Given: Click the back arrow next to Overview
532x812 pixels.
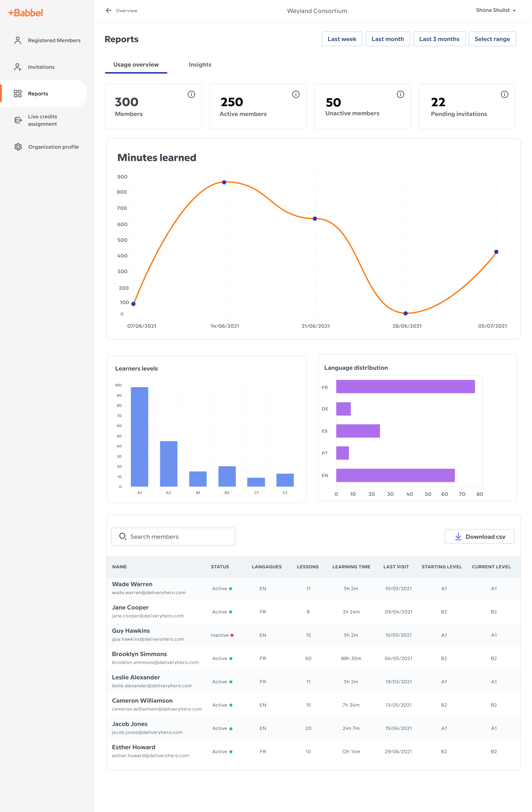Looking at the screenshot, I should [x=109, y=10].
